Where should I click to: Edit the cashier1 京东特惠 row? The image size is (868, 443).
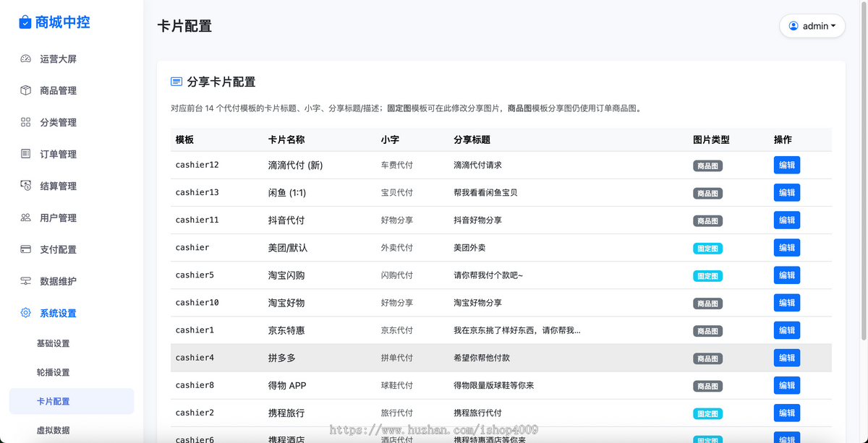coord(787,330)
